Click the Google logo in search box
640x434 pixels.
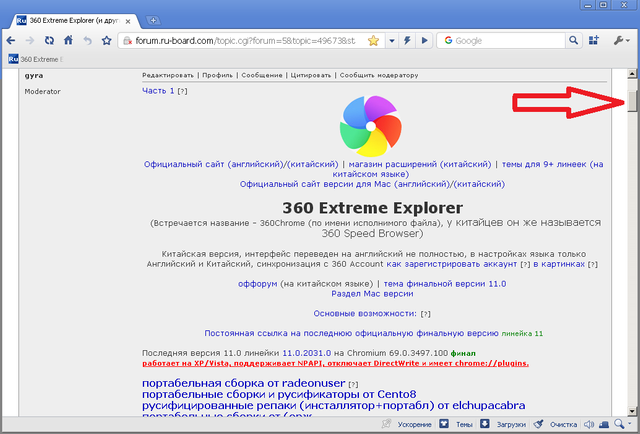(x=448, y=40)
